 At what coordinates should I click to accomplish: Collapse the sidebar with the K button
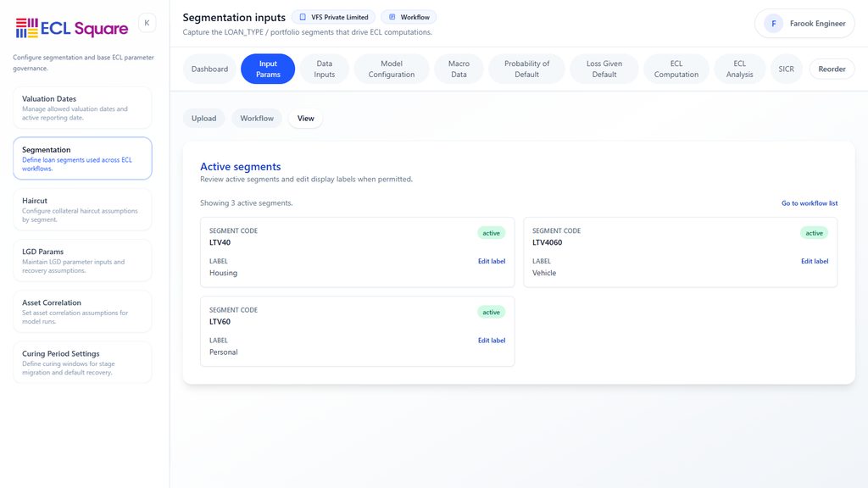point(147,23)
